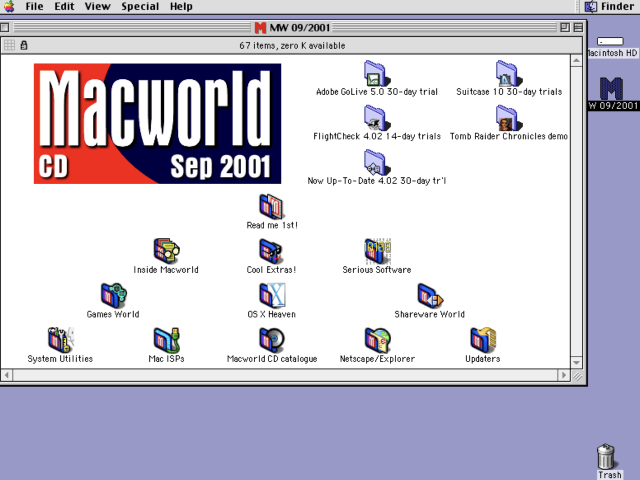Open the File menu
The height and width of the screenshot is (480, 640).
[x=34, y=7]
